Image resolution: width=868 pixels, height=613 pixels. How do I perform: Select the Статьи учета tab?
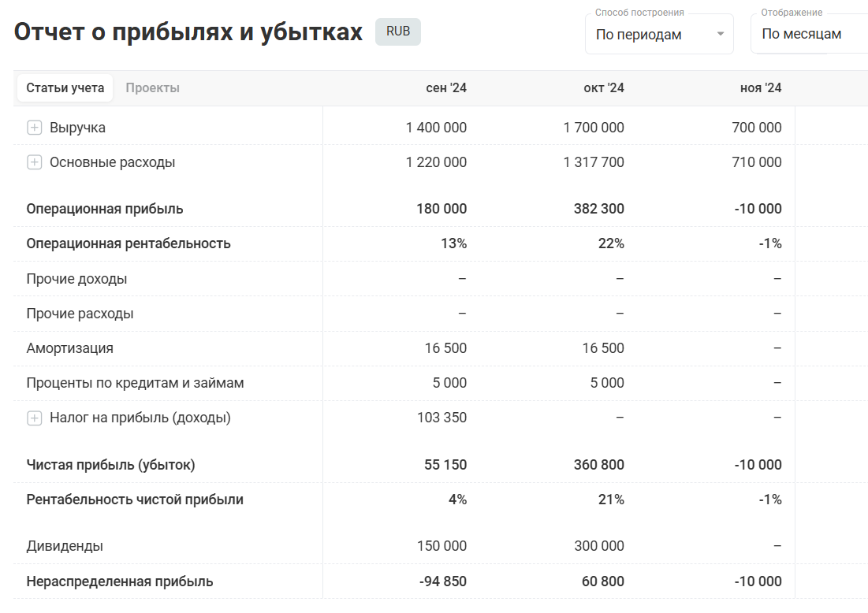pyautogui.click(x=65, y=87)
